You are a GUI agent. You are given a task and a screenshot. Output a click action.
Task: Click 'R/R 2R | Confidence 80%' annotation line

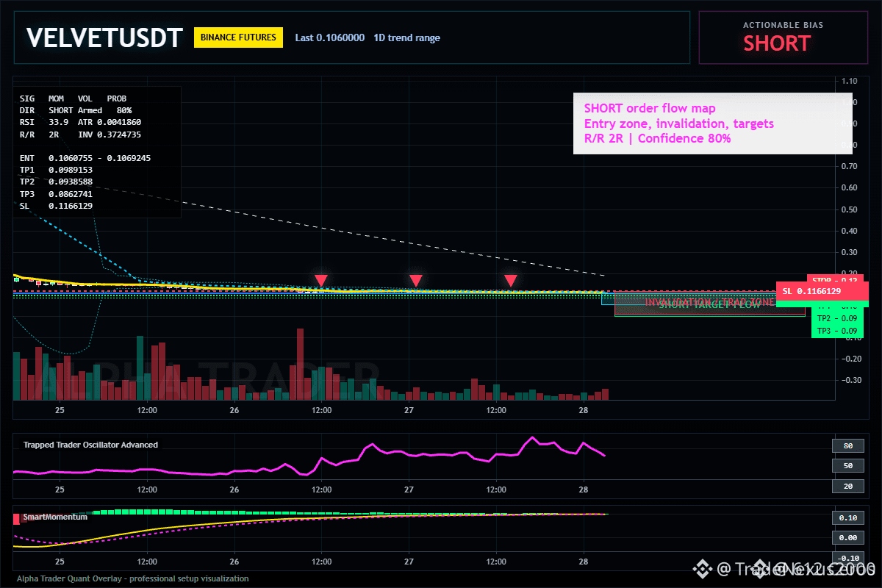657,138
